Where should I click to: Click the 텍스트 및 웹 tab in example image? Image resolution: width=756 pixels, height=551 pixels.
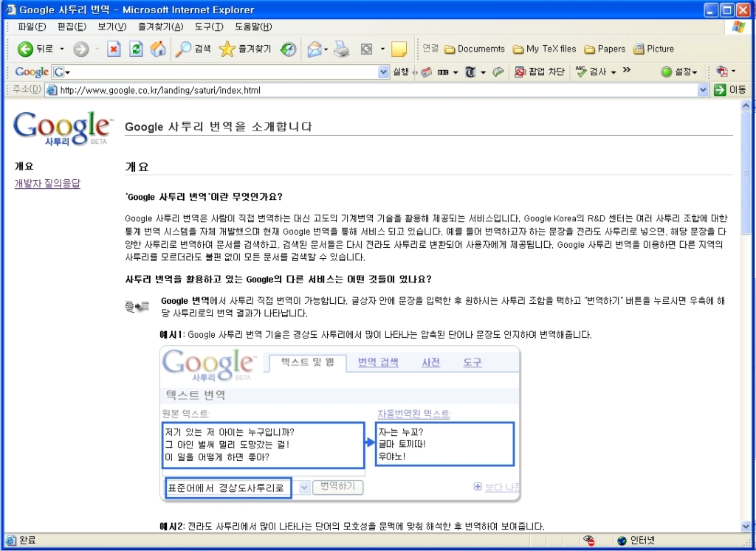pyautogui.click(x=307, y=362)
